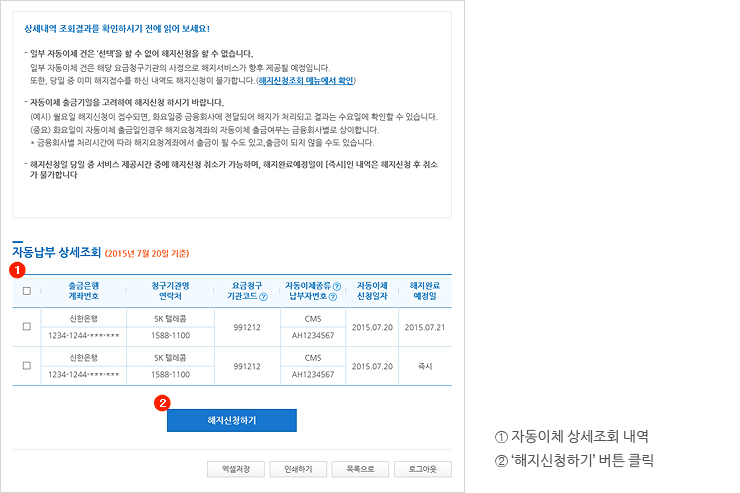Click the 자동납부 상세조회 section heading
Image resolution: width=740 pixels, height=493 pixels.
[x=56, y=252]
